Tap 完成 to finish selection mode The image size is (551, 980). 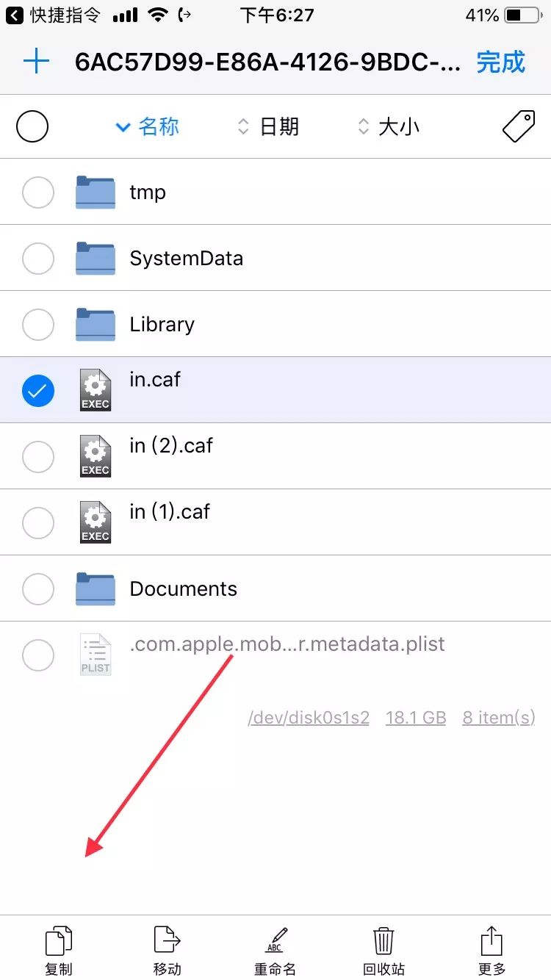(500, 63)
